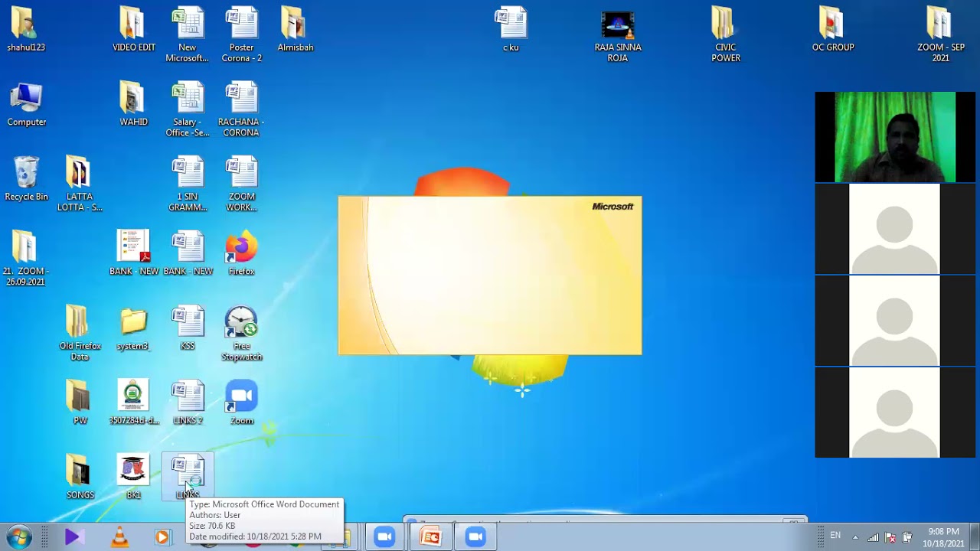Click the Show desktop button
The height and width of the screenshot is (551, 980).
974,537
